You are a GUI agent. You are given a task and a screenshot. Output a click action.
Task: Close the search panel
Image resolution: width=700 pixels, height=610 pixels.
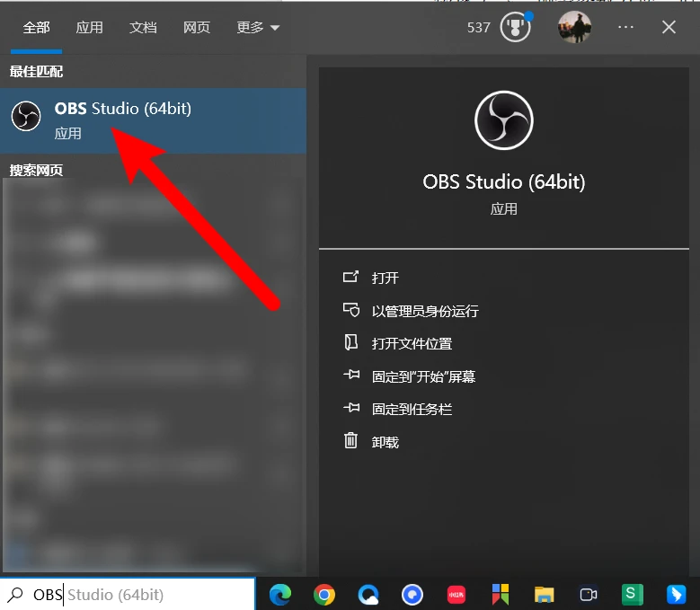(x=669, y=27)
